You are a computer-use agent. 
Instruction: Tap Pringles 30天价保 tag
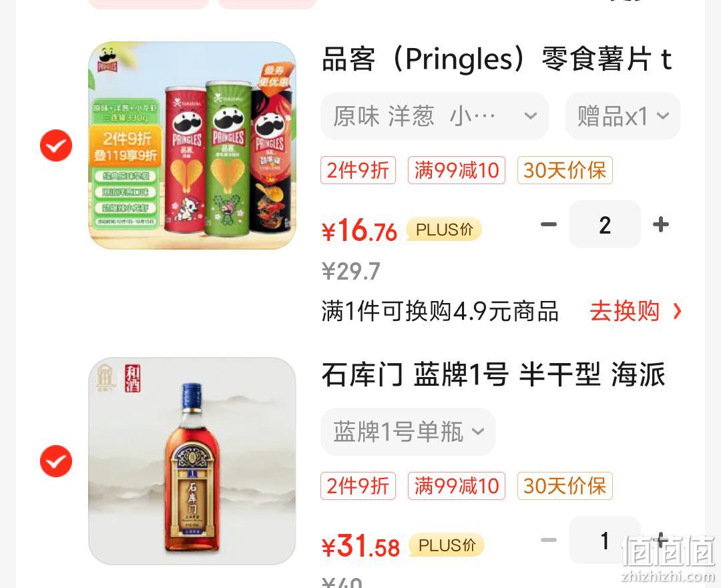click(x=565, y=170)
